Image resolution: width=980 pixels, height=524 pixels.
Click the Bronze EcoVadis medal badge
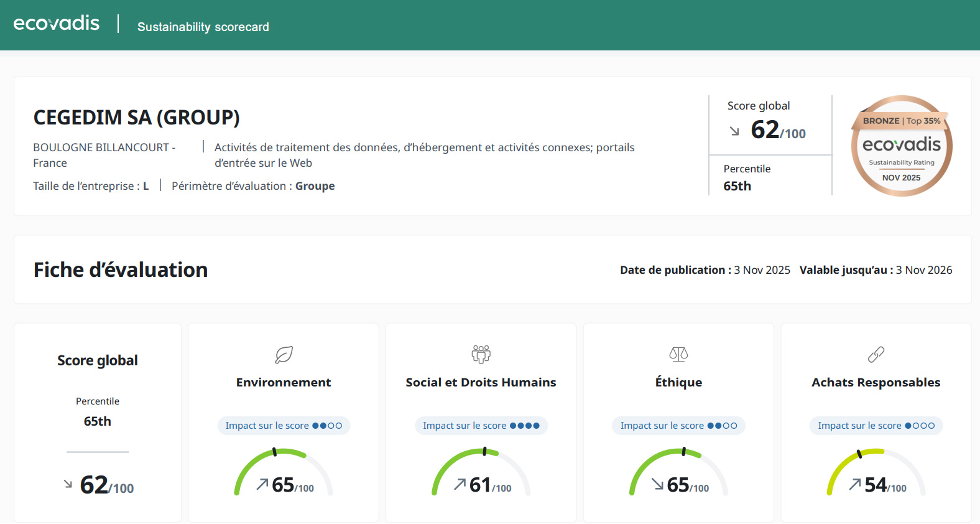(901, 146)
